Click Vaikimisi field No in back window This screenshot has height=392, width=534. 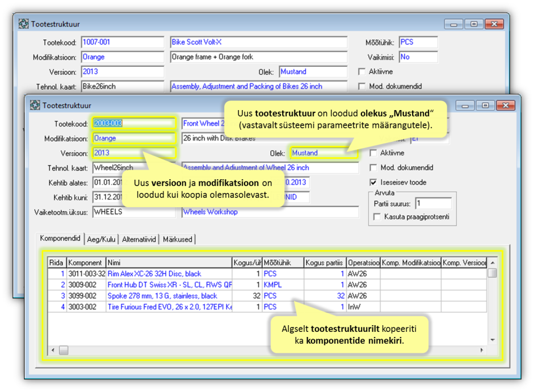[418, 57]
